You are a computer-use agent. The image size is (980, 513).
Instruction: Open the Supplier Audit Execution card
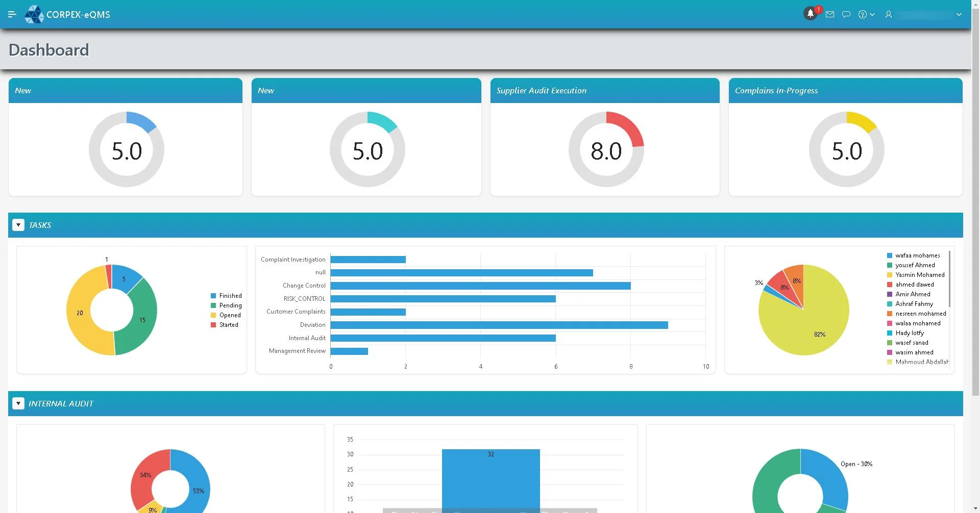click(541, 90)
